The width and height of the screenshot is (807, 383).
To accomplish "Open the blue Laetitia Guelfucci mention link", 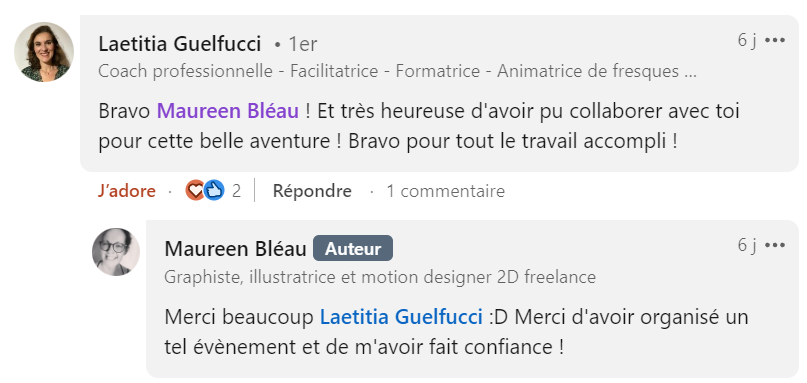I will (x=401, y=317).
